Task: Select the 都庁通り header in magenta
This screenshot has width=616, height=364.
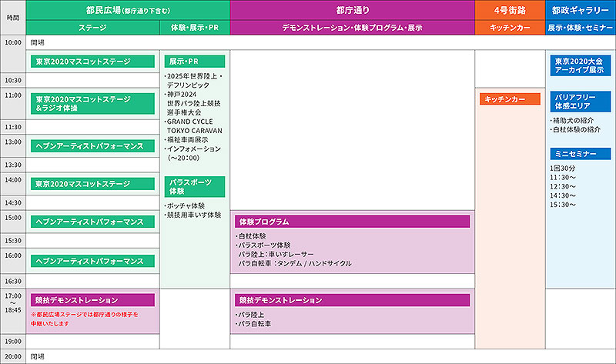Action: pos(352,10)
